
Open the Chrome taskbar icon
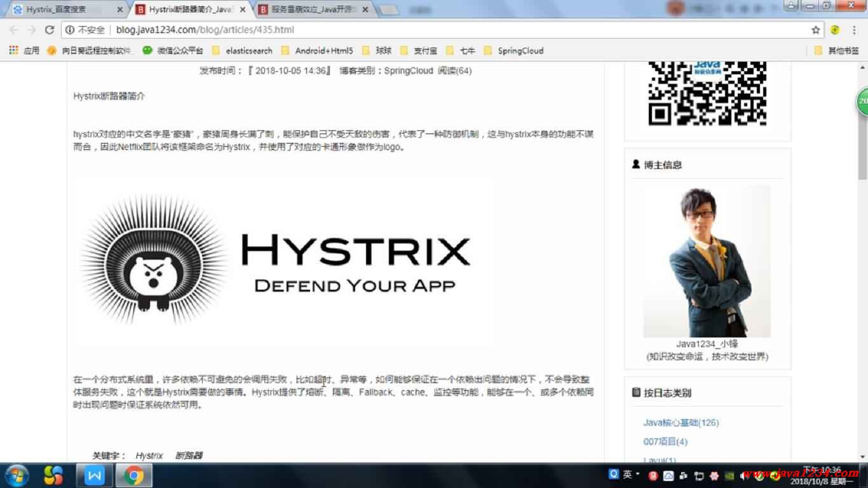tap(133, 475)
